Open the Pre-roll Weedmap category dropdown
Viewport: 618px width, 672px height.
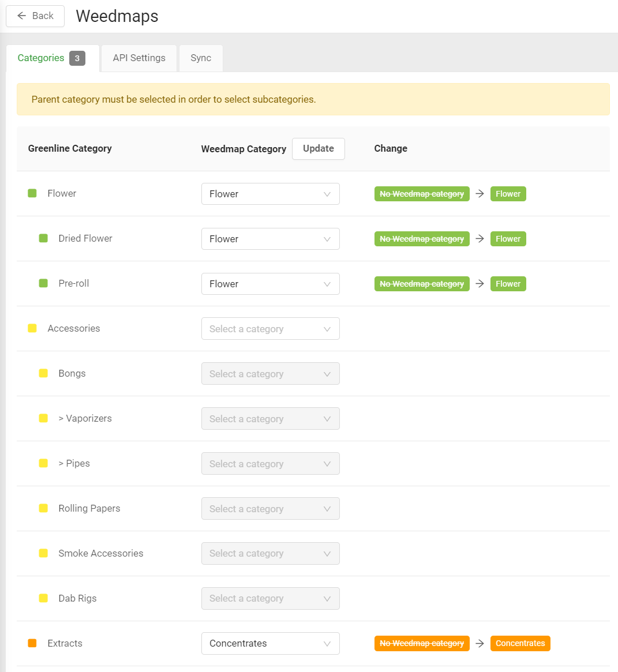click(x=270, y=284)
